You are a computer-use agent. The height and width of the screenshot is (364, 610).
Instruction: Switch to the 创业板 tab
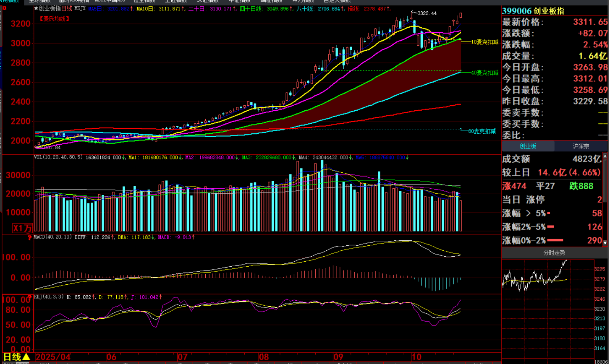pyautogui.click(x=528, y=146)
